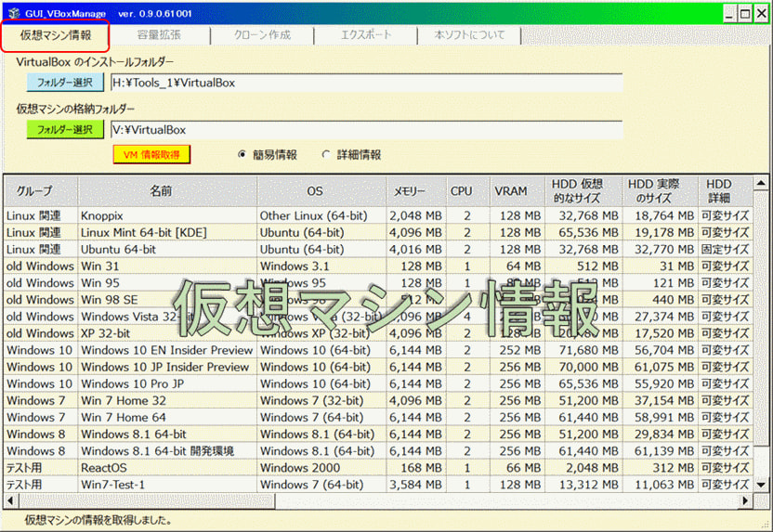Click the green フォルダー選択 button for VM storage folder

pos(65,130)
